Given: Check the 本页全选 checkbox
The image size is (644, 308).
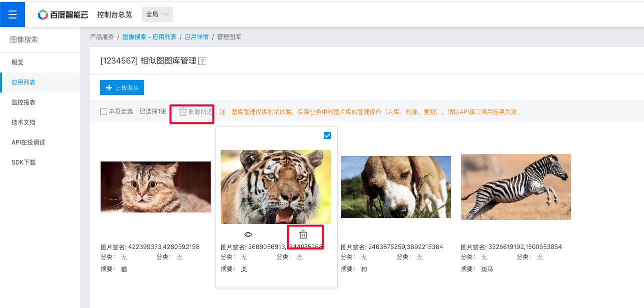Looking at the screenshot, I should (104, 111).
